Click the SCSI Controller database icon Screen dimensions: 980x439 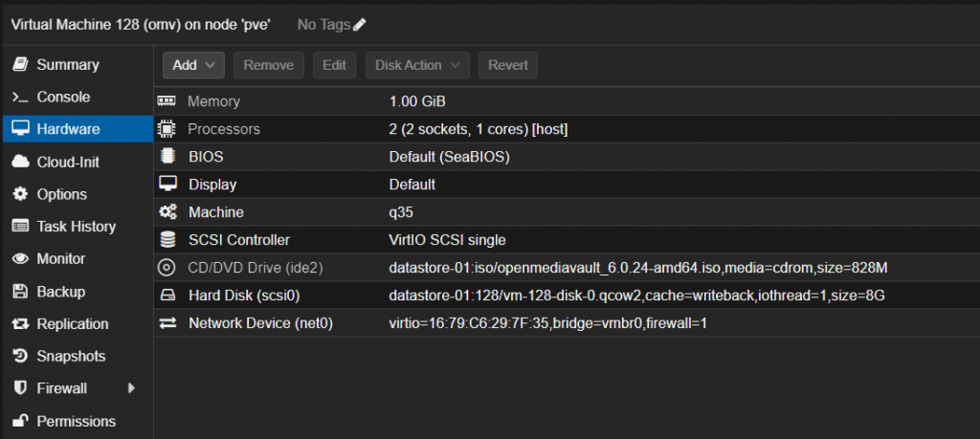point(167,240)
